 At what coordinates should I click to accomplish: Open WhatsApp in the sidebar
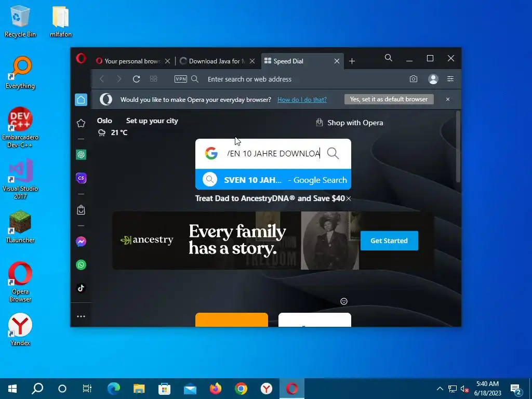[x=81, y=264]
